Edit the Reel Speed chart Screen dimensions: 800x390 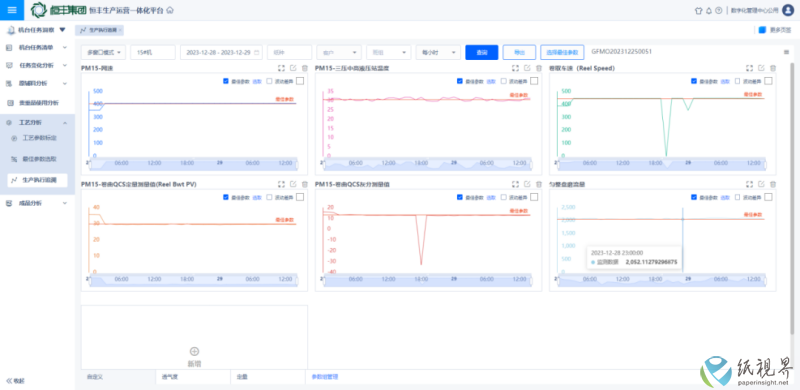coord(761,68)
